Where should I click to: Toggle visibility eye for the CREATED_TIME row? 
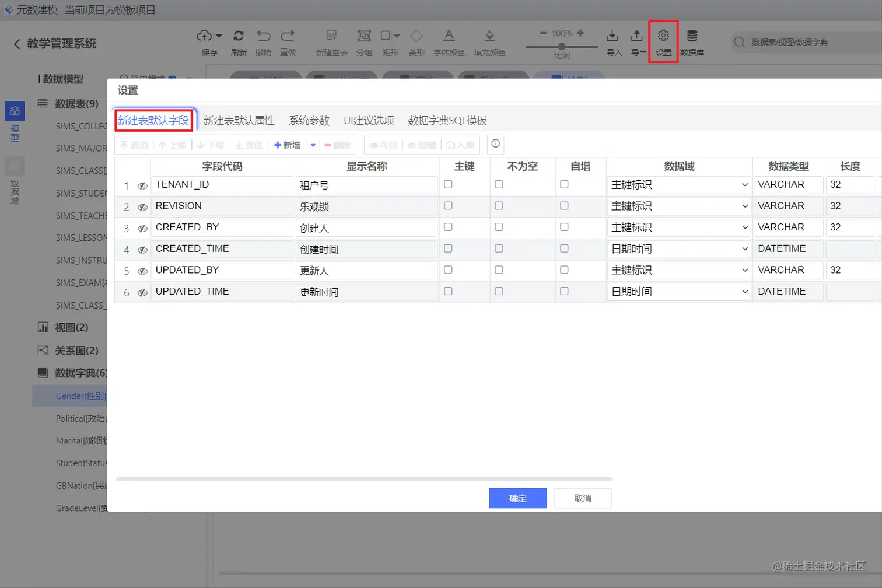[x=142, y=250]
